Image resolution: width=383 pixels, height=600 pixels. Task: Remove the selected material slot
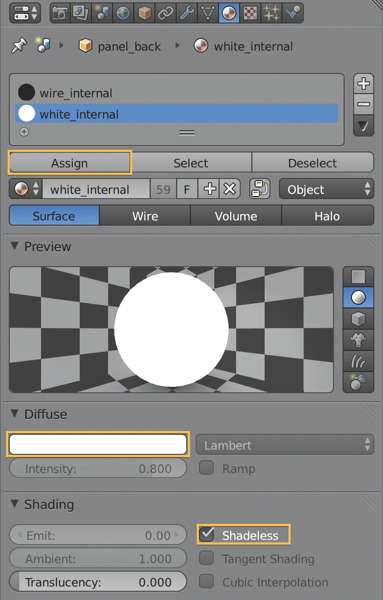click(x=363, y=104)
